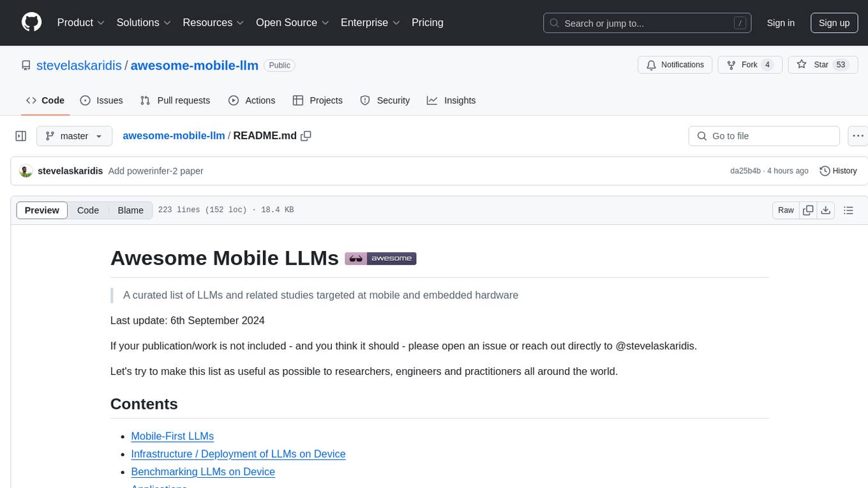Open the Add powerinfer-2 paper commit
Viewport: 868px width, 488px height.
[156, 171]
